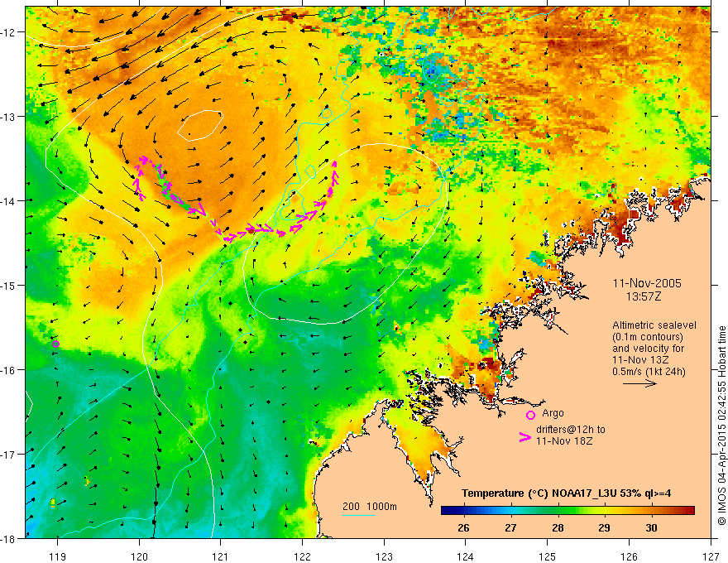Click the '200 1000m' bathymetry label
Screen dimensions: 728x563
coord(370,507)
